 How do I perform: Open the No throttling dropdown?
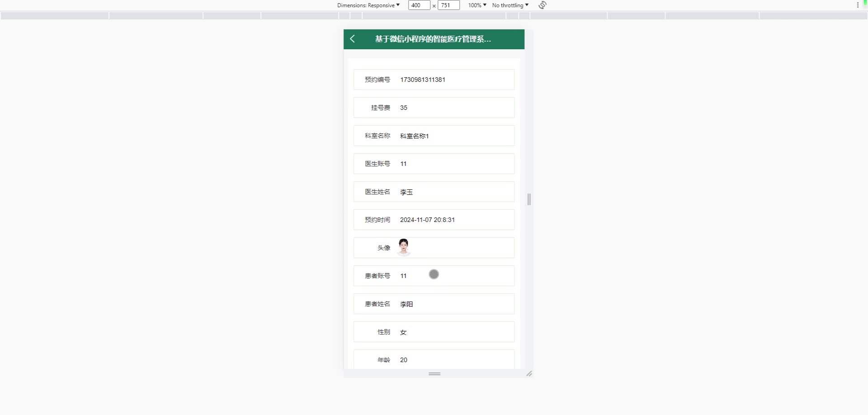[510, 5]
